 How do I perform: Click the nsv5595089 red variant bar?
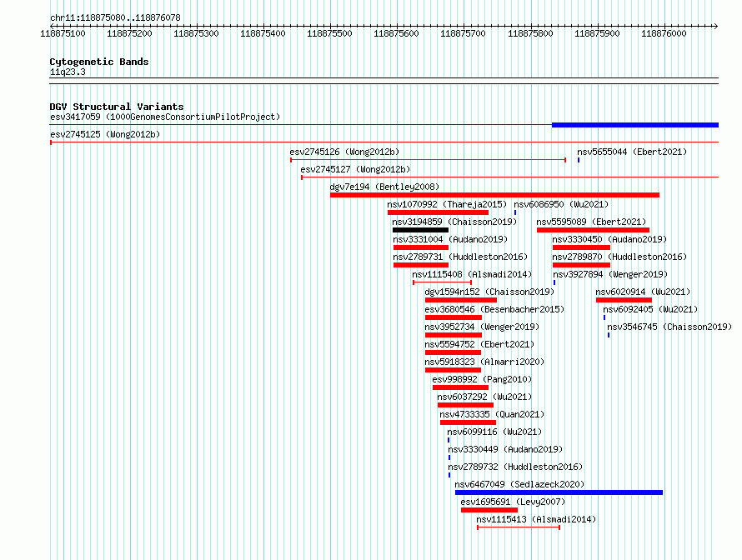coord(593,230)
